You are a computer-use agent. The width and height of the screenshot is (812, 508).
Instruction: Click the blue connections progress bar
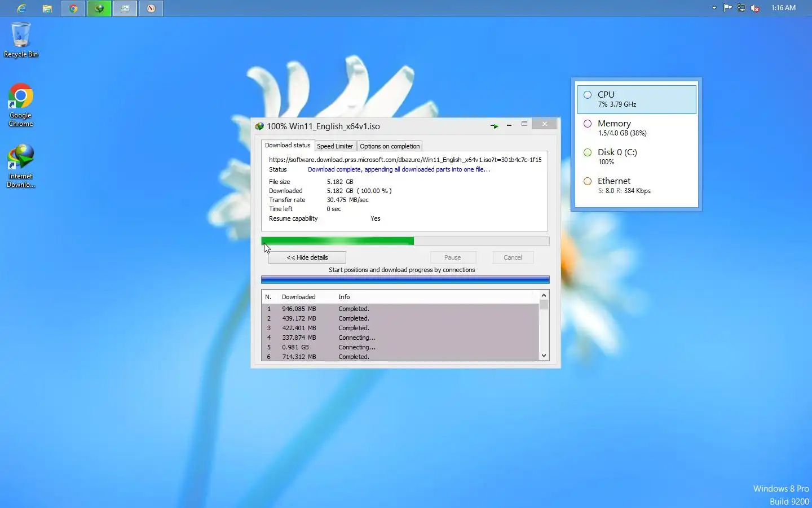(x=405, y=279)
